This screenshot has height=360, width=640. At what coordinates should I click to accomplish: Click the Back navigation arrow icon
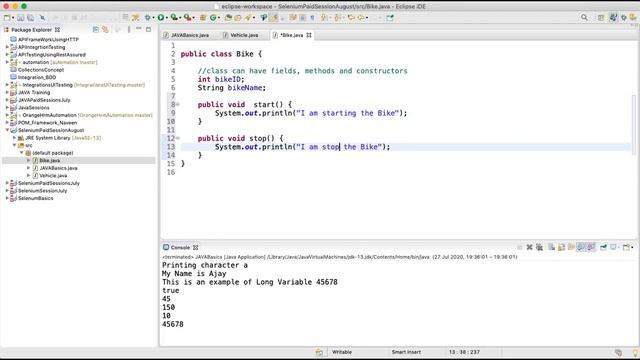click(361, 18)
